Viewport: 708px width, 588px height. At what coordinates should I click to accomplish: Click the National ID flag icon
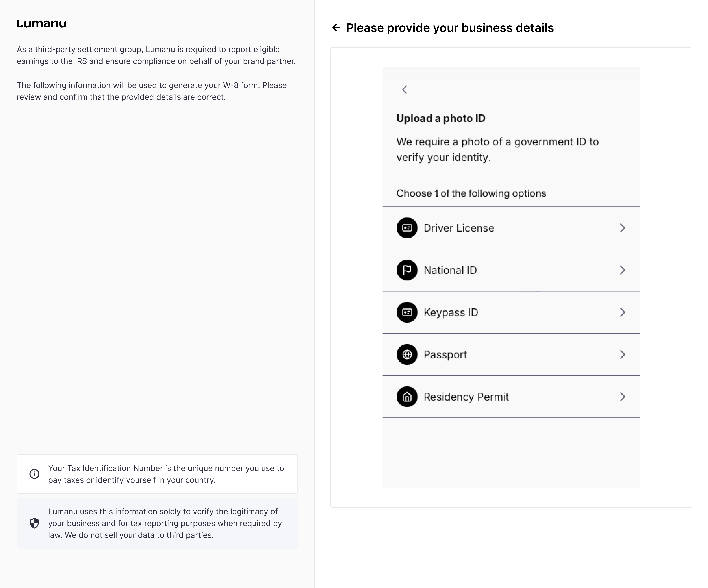pos(407,270)
